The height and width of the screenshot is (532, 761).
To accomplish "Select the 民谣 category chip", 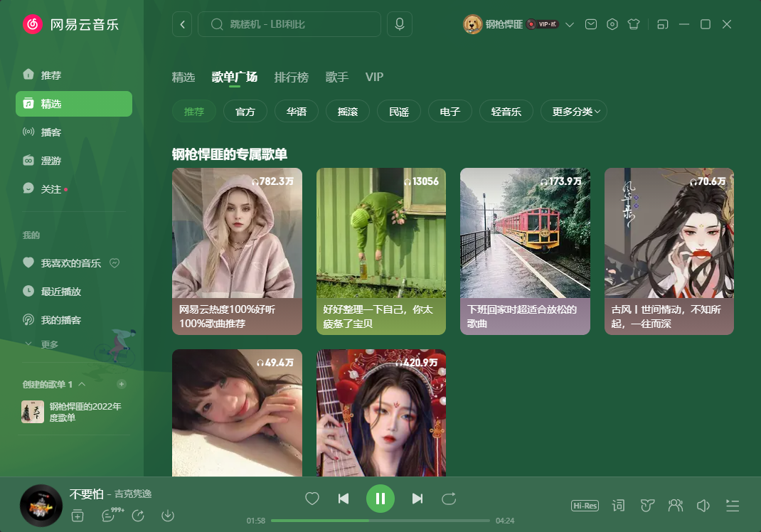I will pos(398,112).
